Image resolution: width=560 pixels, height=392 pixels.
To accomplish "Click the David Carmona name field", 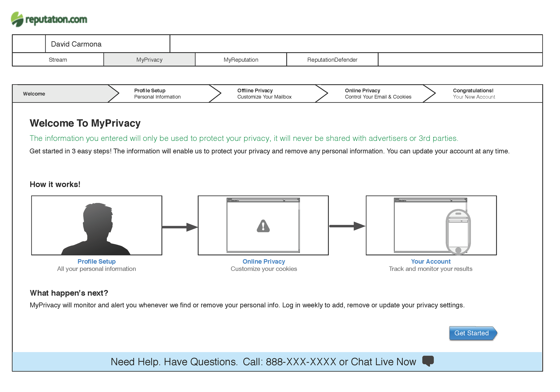I will pyautogui.click(x=108, y=44).
